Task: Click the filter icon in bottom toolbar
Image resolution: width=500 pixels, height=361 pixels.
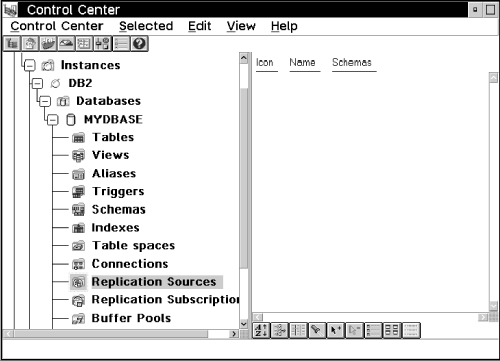Action: [279, 330]
